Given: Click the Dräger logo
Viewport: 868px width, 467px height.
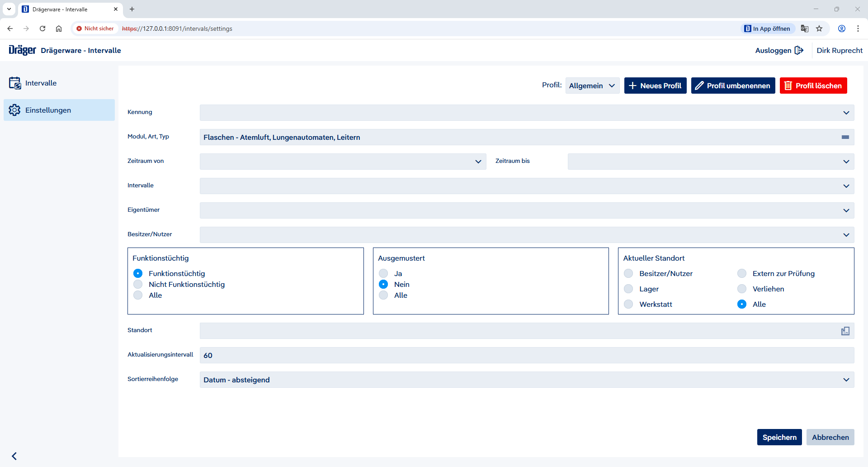Looking at the screenshot, I should tap(22, 50).
